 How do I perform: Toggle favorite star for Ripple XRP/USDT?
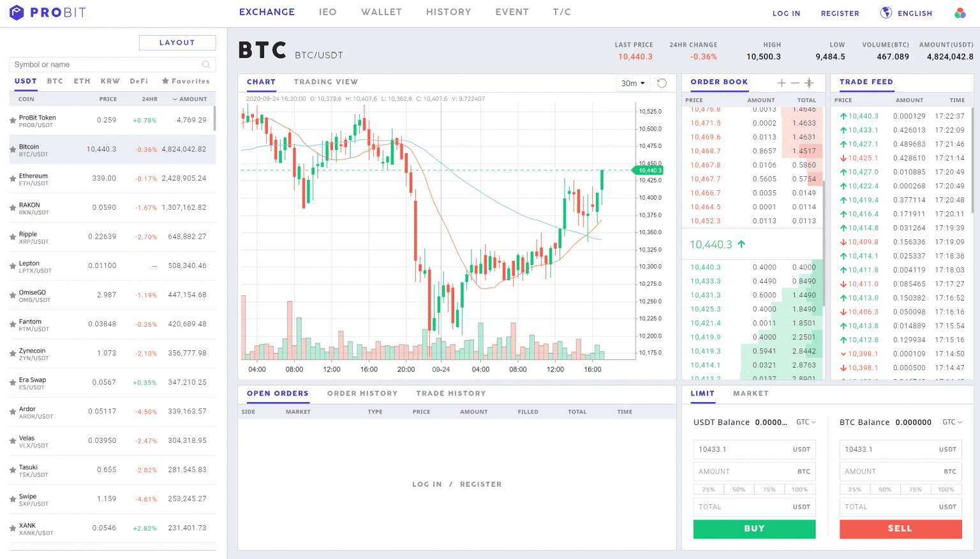click(x=13, y=237)
